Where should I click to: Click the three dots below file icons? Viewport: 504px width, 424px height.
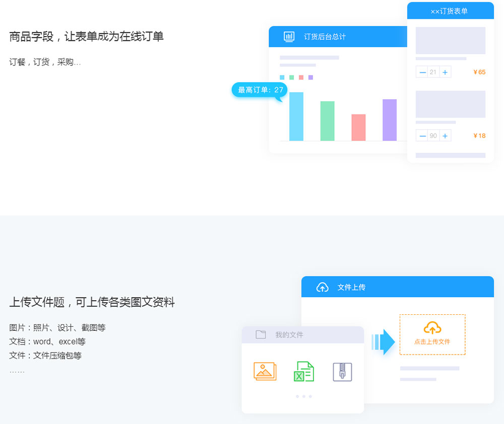point(303,396)
